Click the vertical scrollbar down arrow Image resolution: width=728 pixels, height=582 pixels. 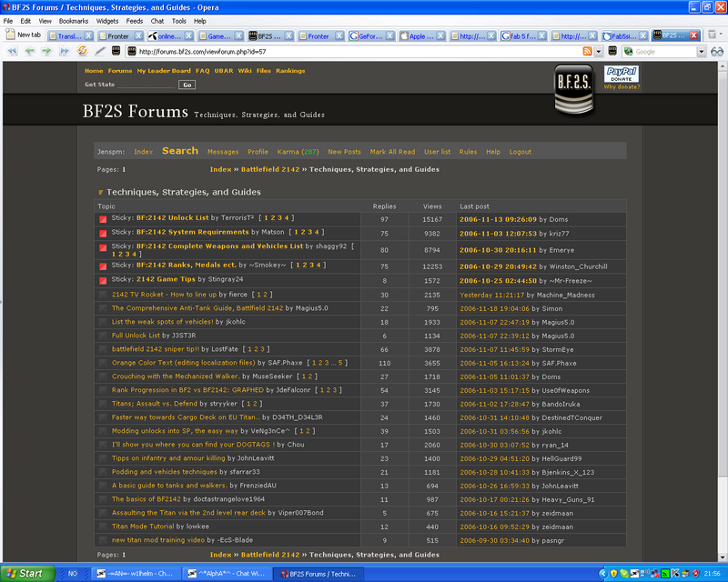click(723, 557)
